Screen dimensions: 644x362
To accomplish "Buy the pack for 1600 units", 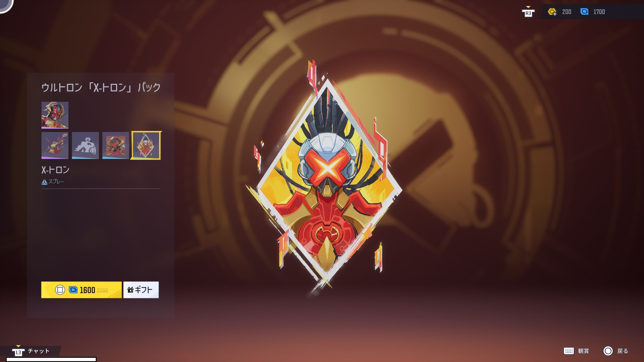I will (81, 290).
